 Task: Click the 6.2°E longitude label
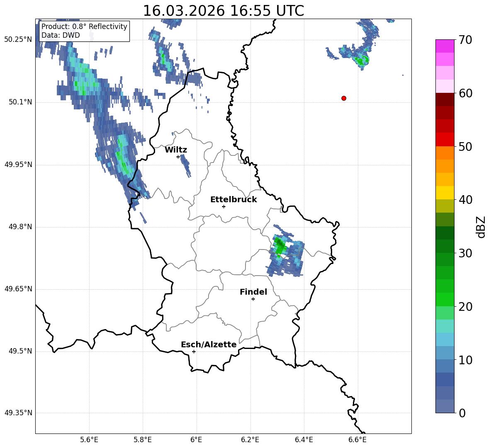[250, 440]
